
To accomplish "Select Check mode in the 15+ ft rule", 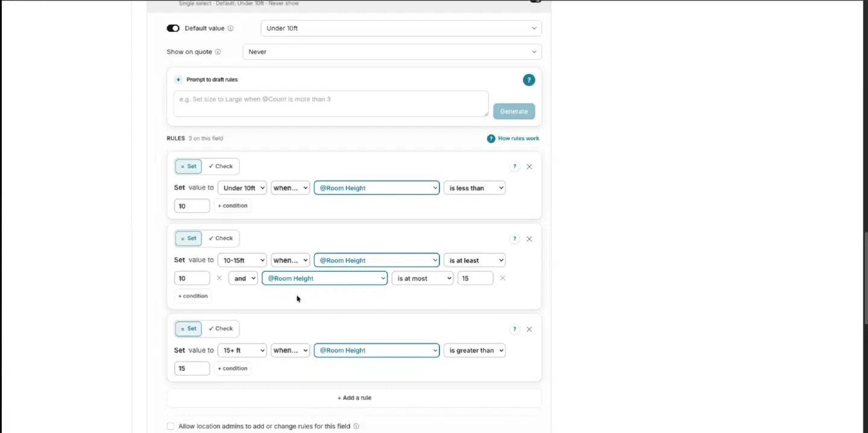I will point(221,329).
